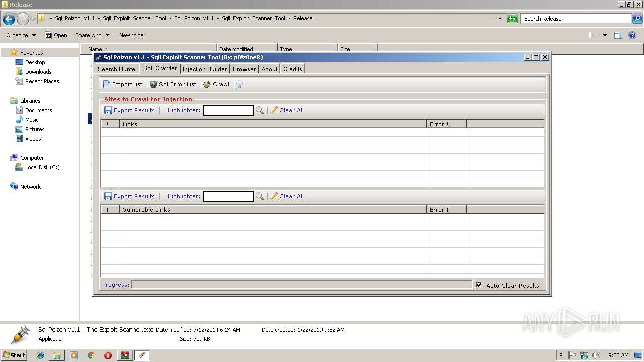
Task: Open Explorer help icon
Action: pyautogui.click(x=632, y=35)
